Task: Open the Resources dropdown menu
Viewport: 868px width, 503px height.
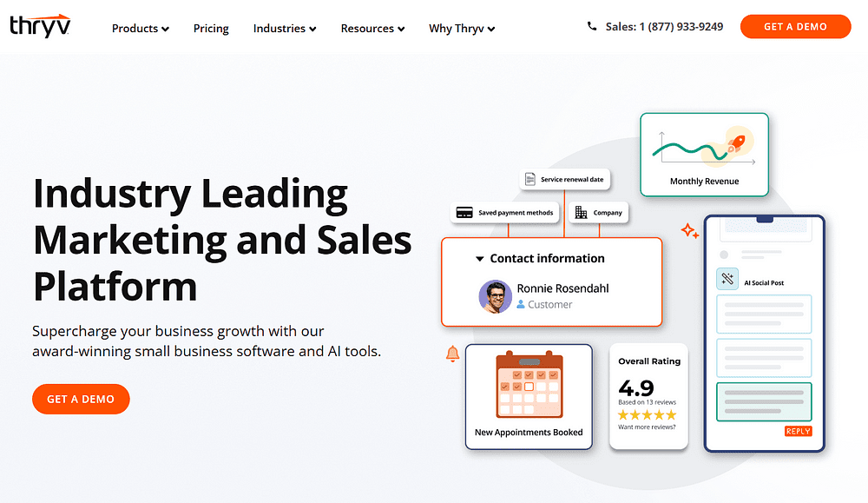Action: coord(372,29)
